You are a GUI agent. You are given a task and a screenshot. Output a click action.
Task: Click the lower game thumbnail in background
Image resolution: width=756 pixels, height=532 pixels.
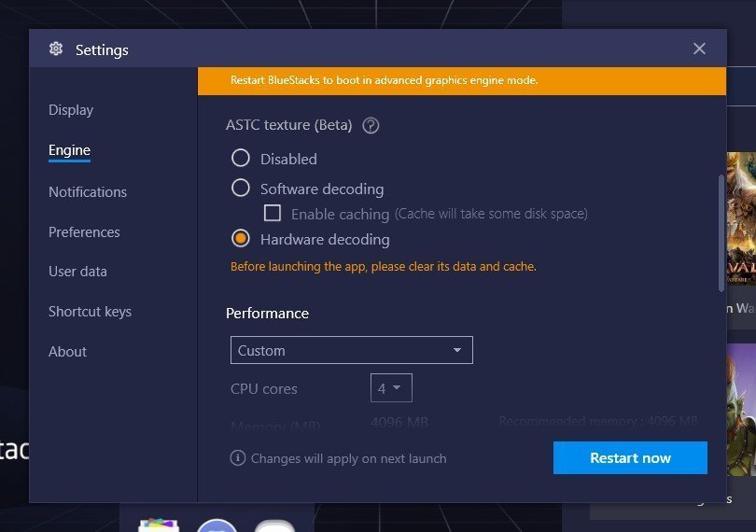(x=741, y=410)
